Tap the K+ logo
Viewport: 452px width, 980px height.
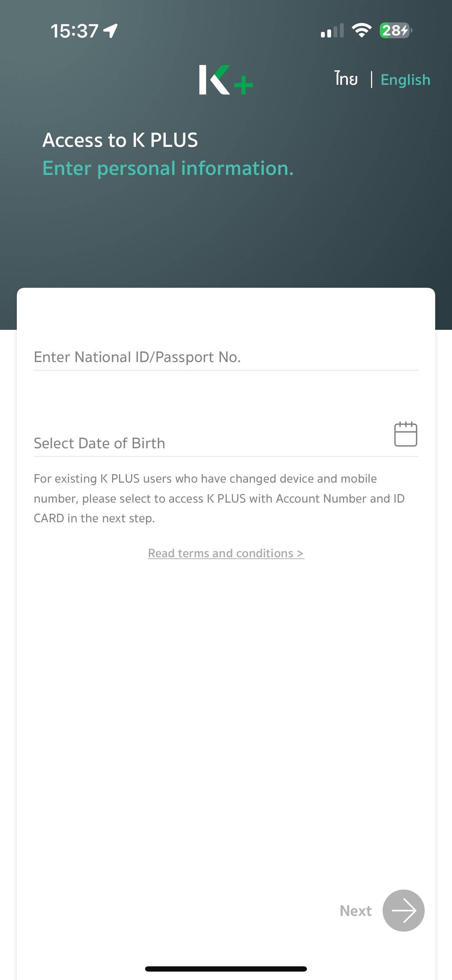226,80
